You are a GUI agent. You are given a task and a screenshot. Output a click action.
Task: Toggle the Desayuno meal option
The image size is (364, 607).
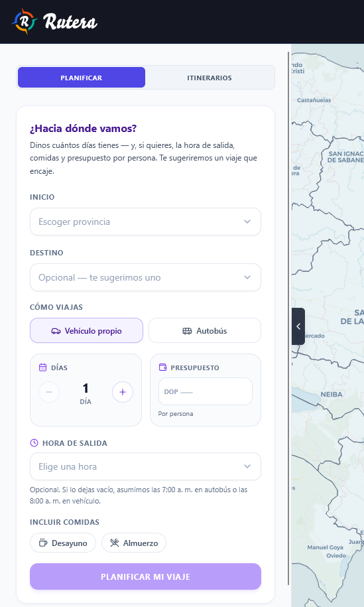coord(63,543)
